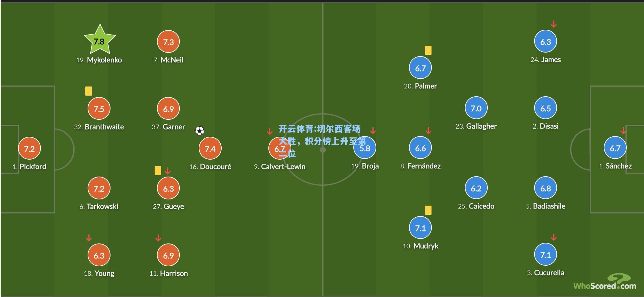Click Gueye's yellow card icon
The height and width of the screenshot is (297, 644).
coord(158,171)
